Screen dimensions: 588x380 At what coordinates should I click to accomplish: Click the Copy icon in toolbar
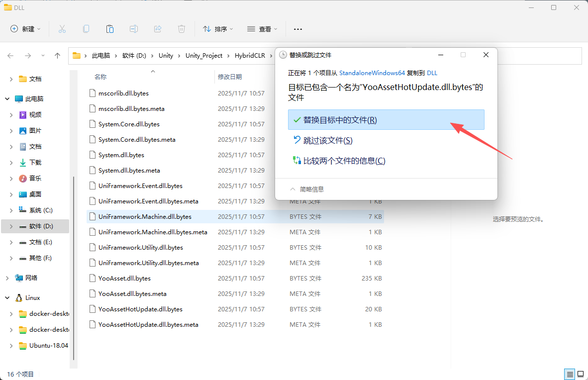pos(86,29)
